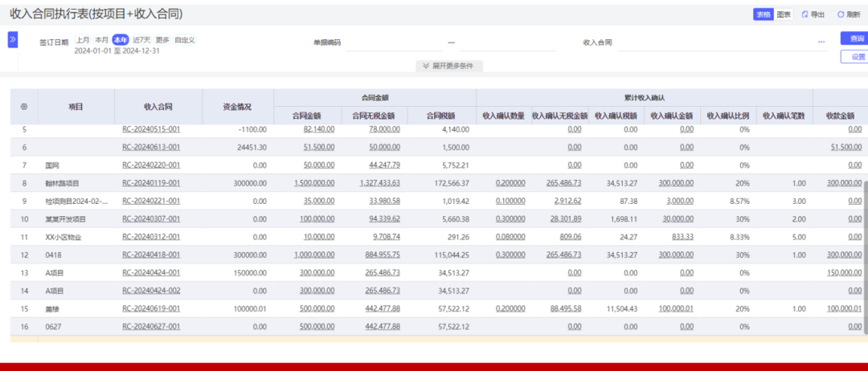Click contract amount 82,140.00 in row 5
Viewport: 868px width, 371px height.
click(319, 129)
